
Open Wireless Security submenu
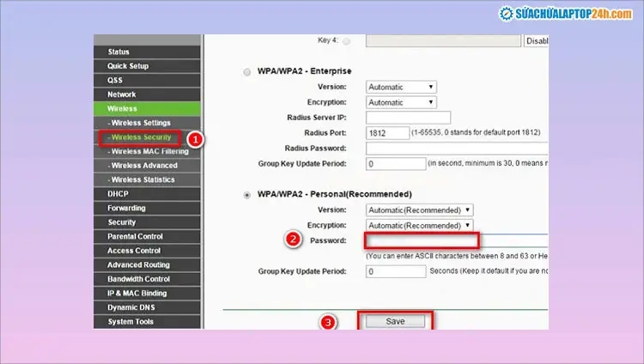[x=140, y=137]
